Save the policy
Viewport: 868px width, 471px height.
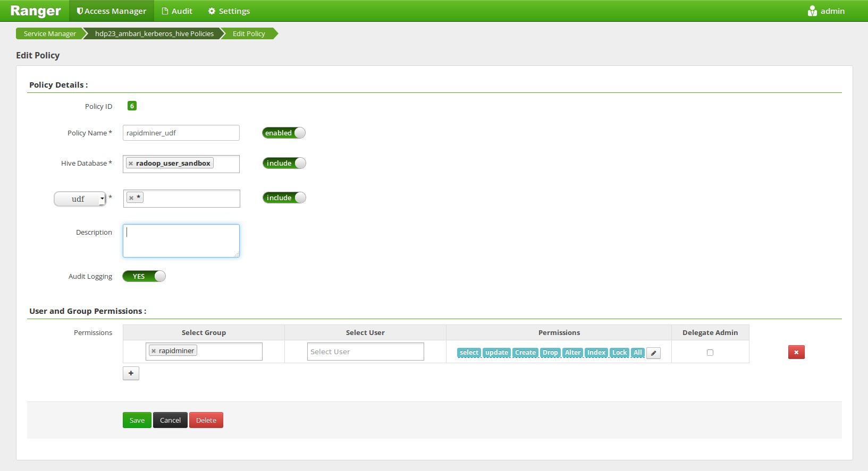[137, 420]
